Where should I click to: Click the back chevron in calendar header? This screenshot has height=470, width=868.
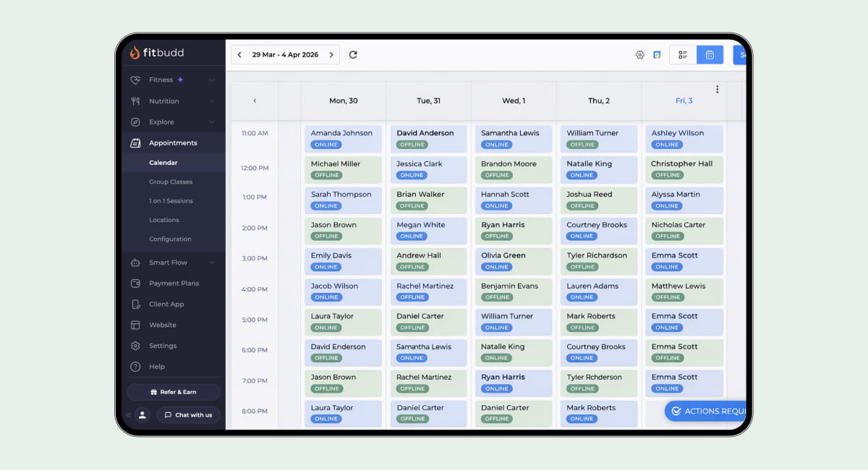[x=255, y=101]
